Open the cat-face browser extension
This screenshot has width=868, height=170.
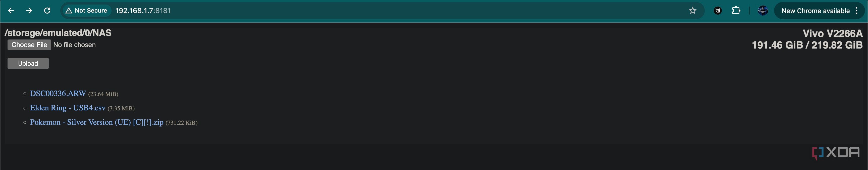718,11
